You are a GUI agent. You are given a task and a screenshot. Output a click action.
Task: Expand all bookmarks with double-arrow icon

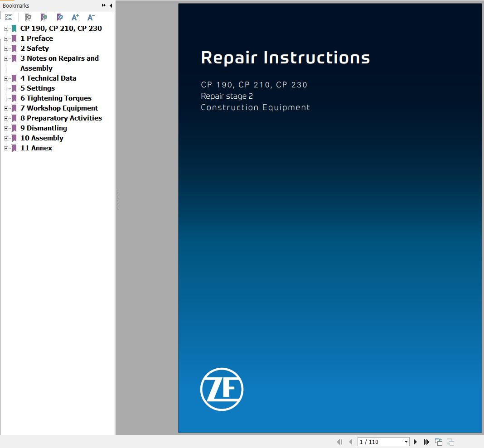[x=103, y=5]
